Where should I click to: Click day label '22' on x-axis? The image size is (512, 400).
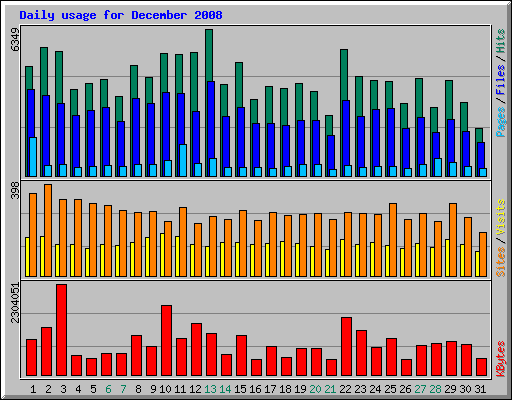pyautogui.click(x=345, y=389)
